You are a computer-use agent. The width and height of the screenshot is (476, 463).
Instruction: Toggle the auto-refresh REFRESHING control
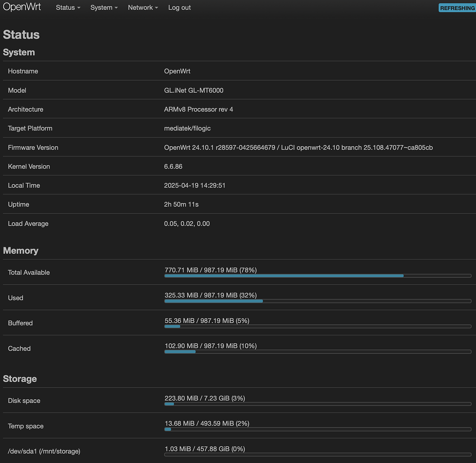pyautogui.click(x=457, y=7)
